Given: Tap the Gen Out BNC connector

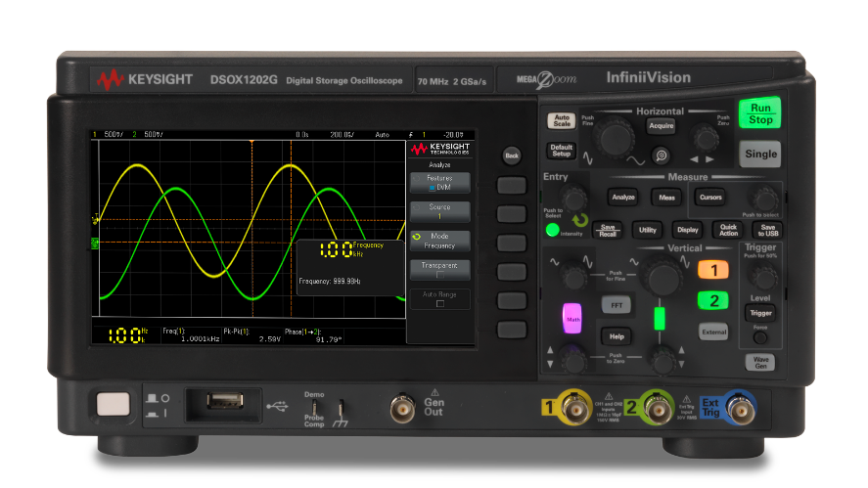Looking at the screenshot, I should click(x=402, y=409).
